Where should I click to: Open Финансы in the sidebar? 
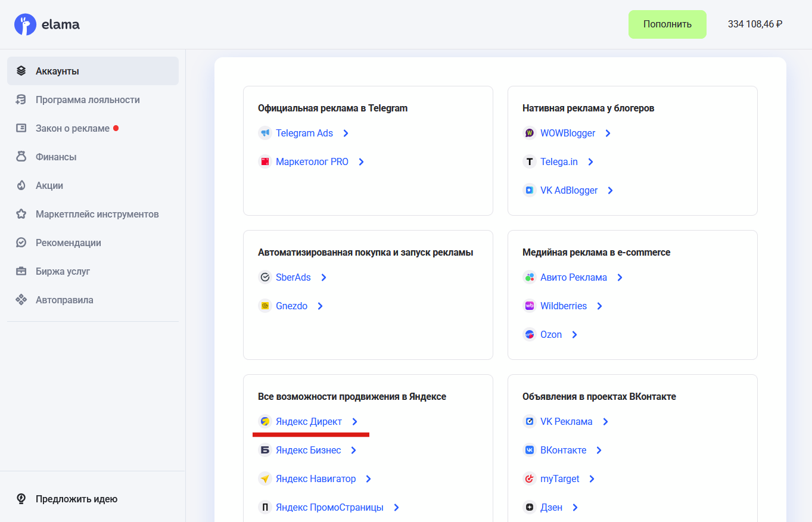pyautogui.click(x=56, y=157)
